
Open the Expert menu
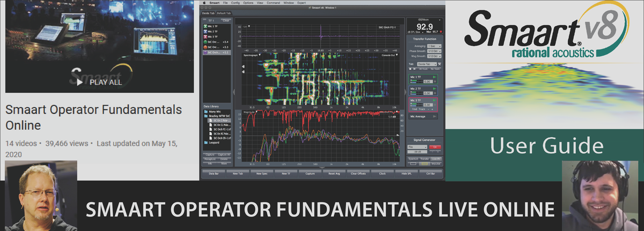click(302, 3)
